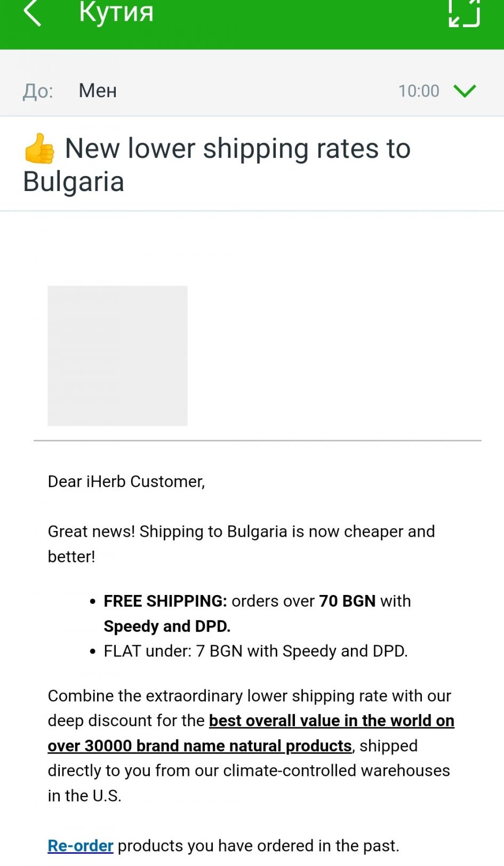Tap the "Dear iHerb Customer," greeting
Viewport: 504px width, 866px height.
point(126,482)
